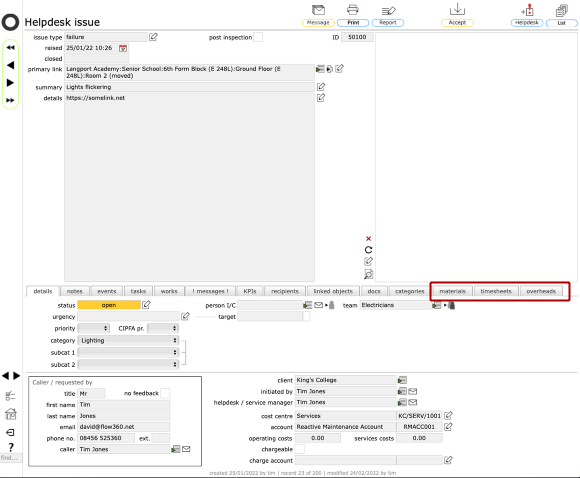Screen dimensions: 580x478
Task: Jump to first record arrow
Action: point(10,47)
